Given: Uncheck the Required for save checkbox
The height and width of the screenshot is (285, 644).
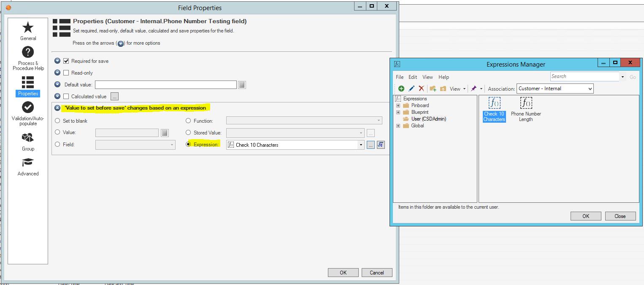Looking at the screenshot, I should pyautogui.click(x=66, y=61).
